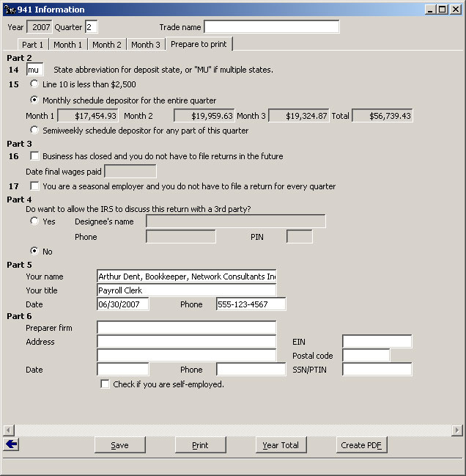The width and height of the screenshot is (466, 476).
Task: Click the blue back arrow icon
Action: 11,444
